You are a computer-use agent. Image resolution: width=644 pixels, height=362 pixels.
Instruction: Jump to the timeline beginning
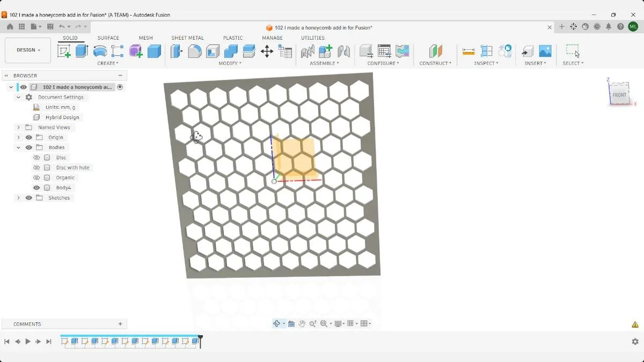7,342
